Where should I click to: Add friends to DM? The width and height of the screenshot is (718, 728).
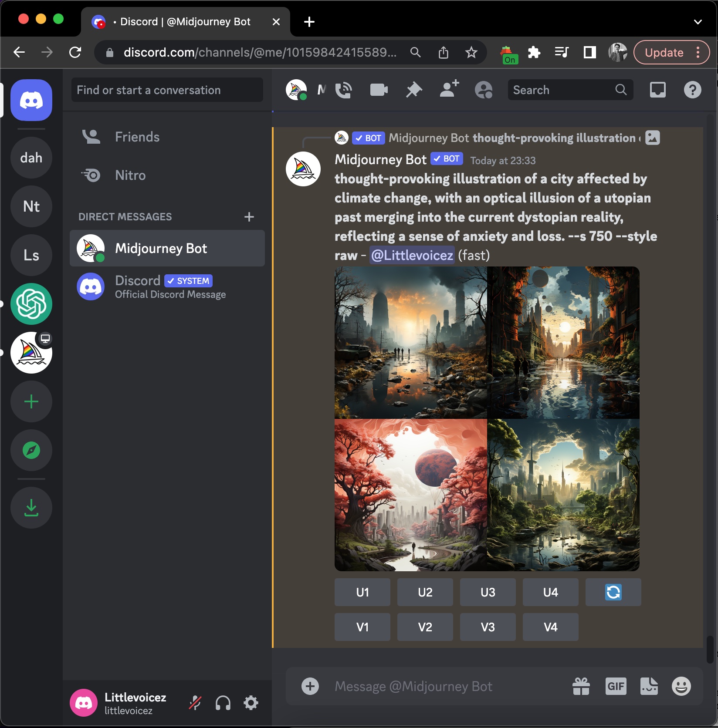pos(449,89)
